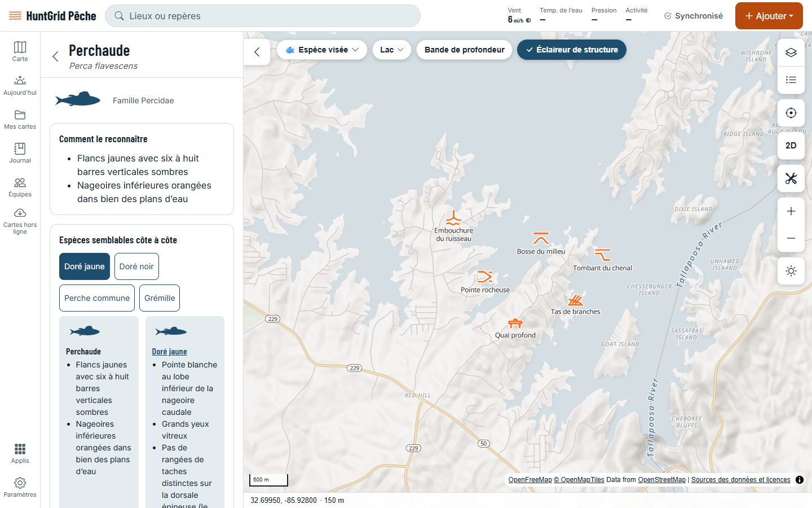Select the Tas de branches marker

pos(575,300)
